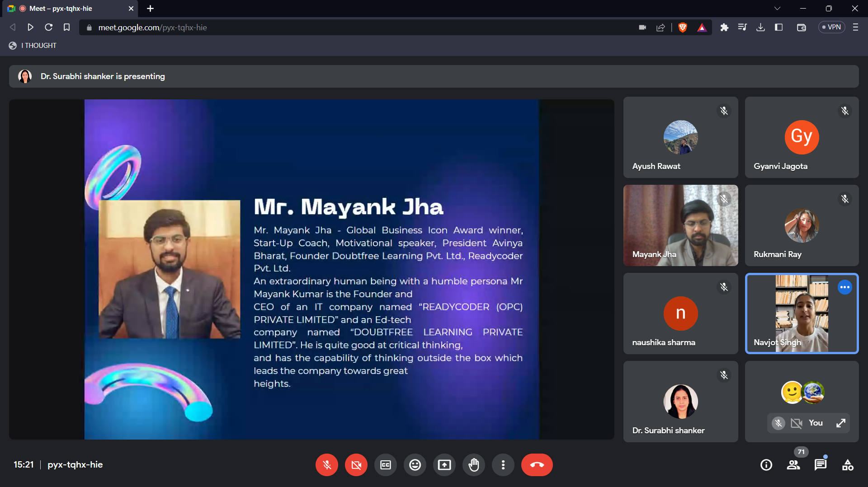868x487 pixels.
Task: Click the Present now screen-share button
Action: pos(444,465)
